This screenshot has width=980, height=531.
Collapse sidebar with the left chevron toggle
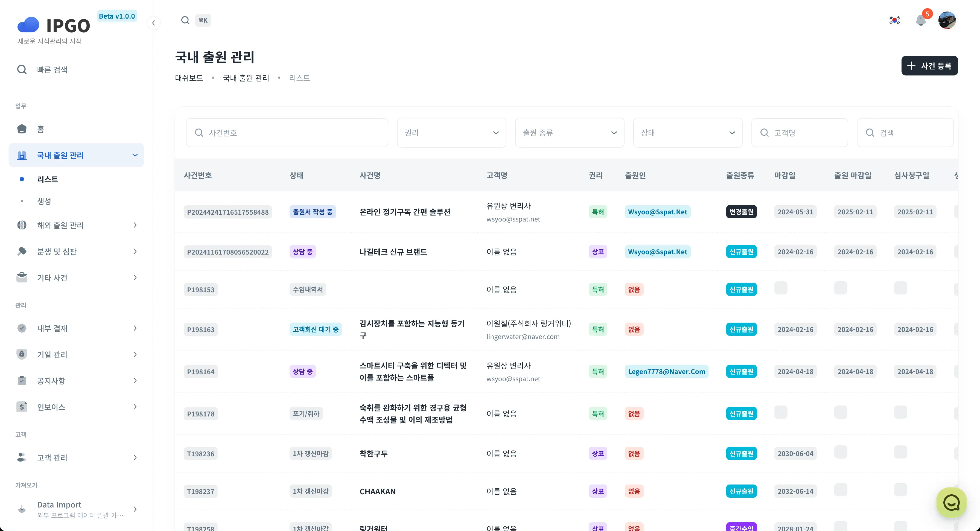153,23
